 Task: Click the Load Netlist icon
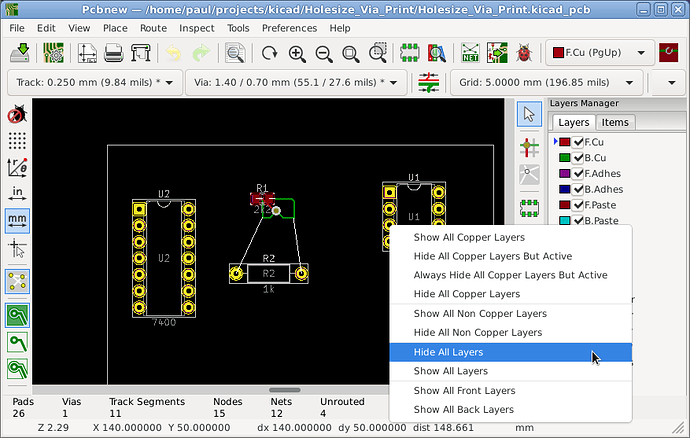(x=470, y=53)
